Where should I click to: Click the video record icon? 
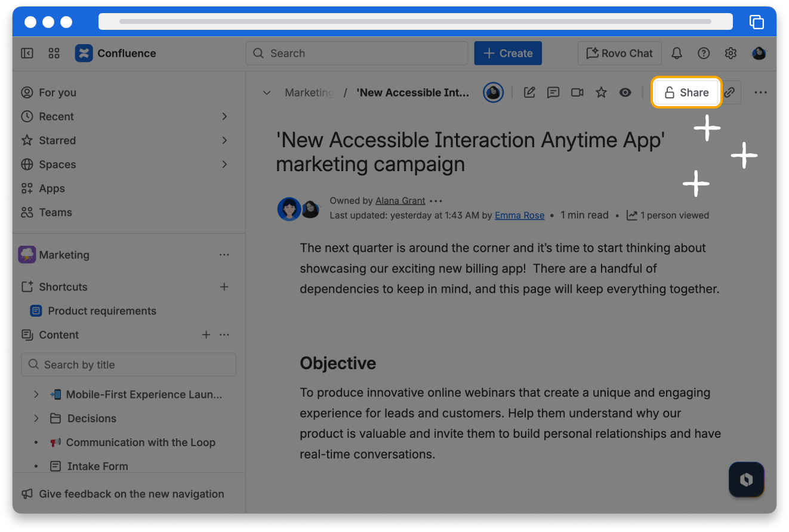(x=577, y=92)
